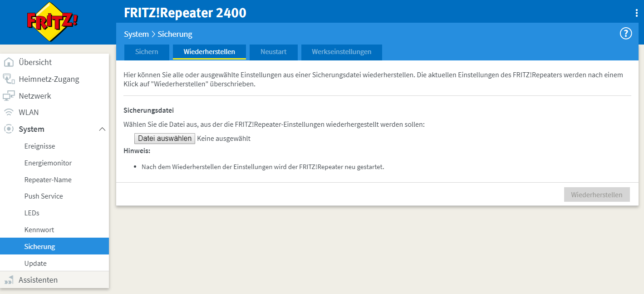Click the restart note bullet text
The height and width of the screenshot is (294, 644).
[263, 167]
